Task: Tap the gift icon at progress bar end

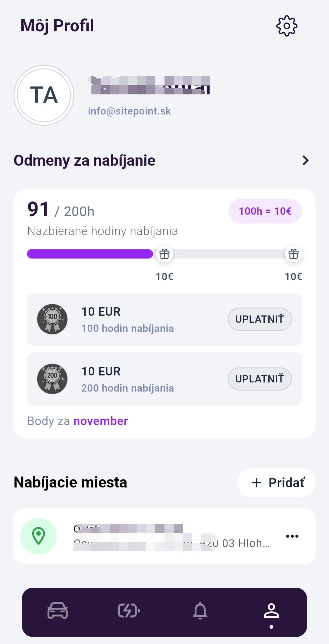Action: tap(293, 254)
